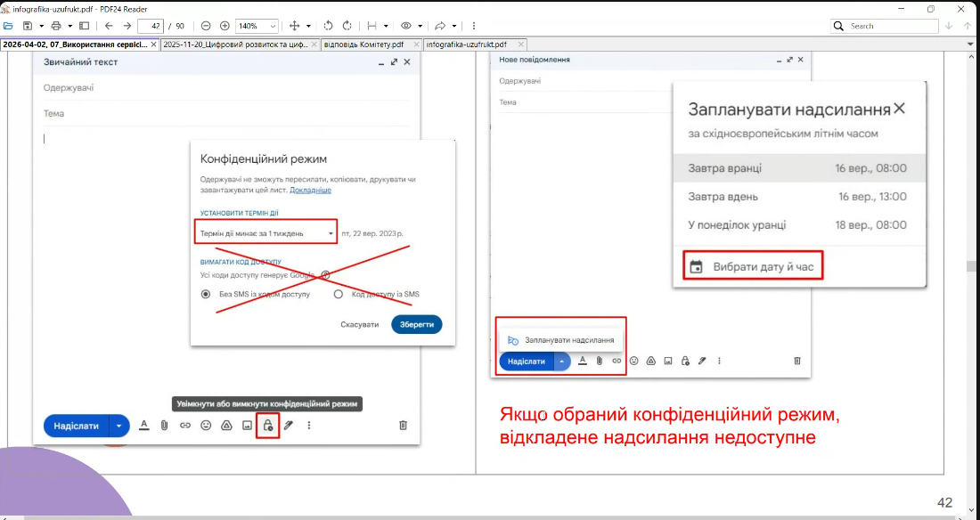The image size is (980, 520).
Task: Close the "infografika-uzufrukt.pdf" tab
Action: [x=521, y=44]
